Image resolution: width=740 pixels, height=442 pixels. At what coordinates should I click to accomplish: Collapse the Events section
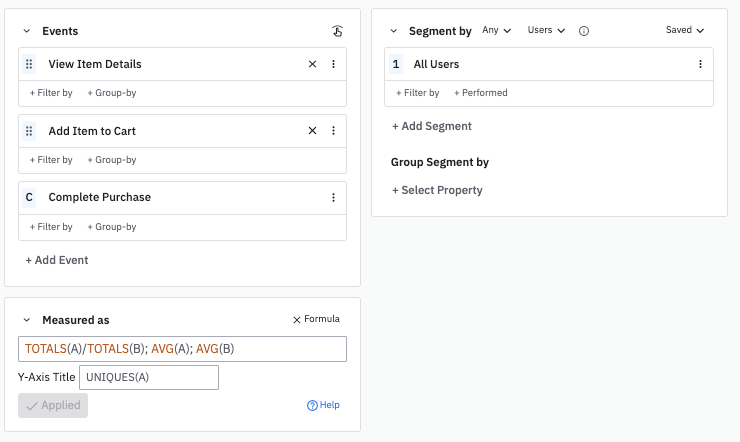[27, 32]
